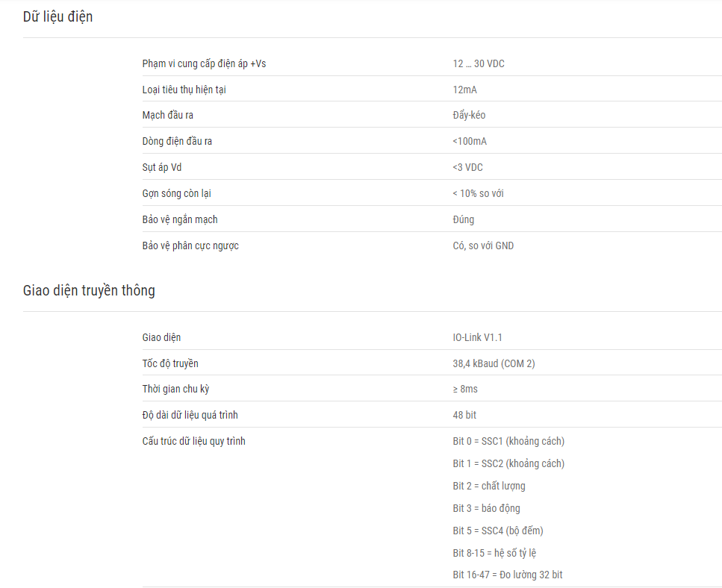Viewport: 722px width, 588px height.
Task: Select the 'Mạch đầu ra' row label
Action: click(x=167, y=115)
